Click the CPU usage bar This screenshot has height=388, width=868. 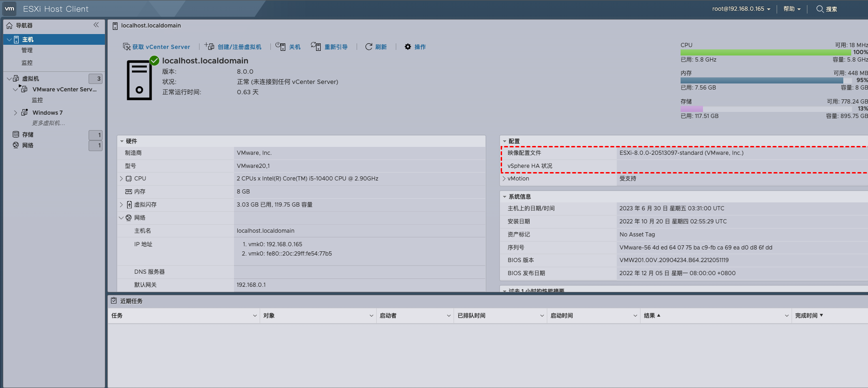(765, 52)
